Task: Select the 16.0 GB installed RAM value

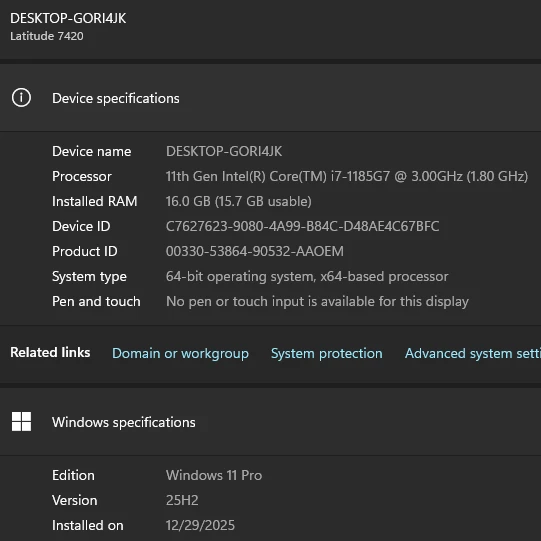Action: pos(238,201)
